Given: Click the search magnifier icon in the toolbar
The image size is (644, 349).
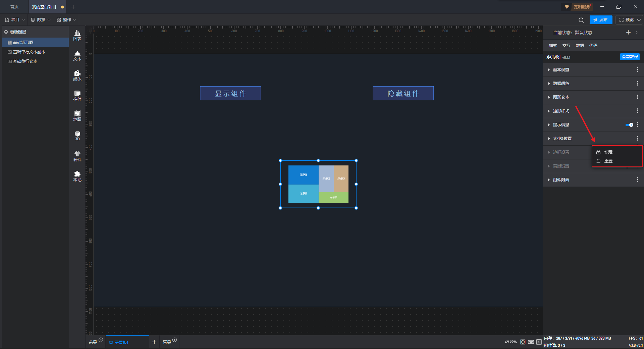Looking at the screenshot, I should (x=581, y=20).
